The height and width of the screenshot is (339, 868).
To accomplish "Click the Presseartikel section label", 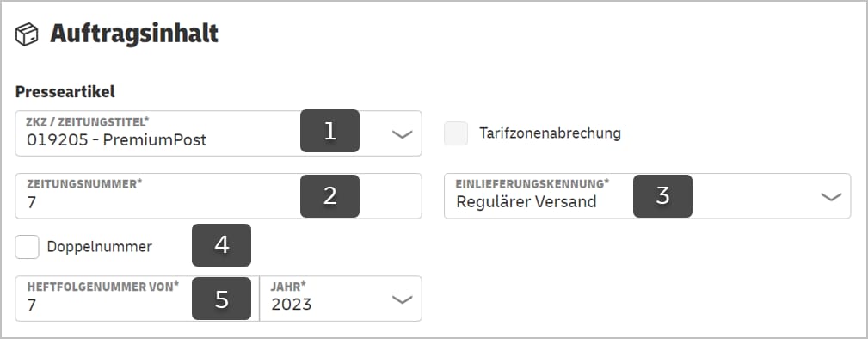I will 65,92.
